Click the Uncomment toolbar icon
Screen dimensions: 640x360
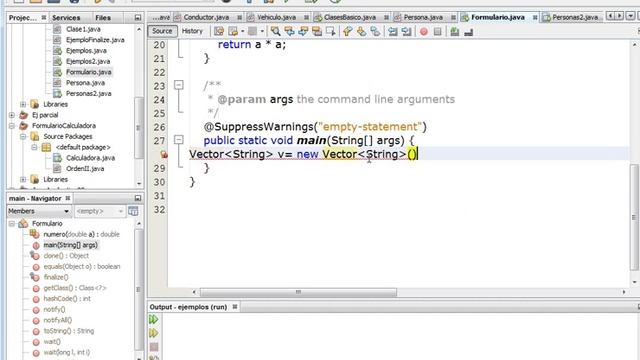click(x=469, y=31)
